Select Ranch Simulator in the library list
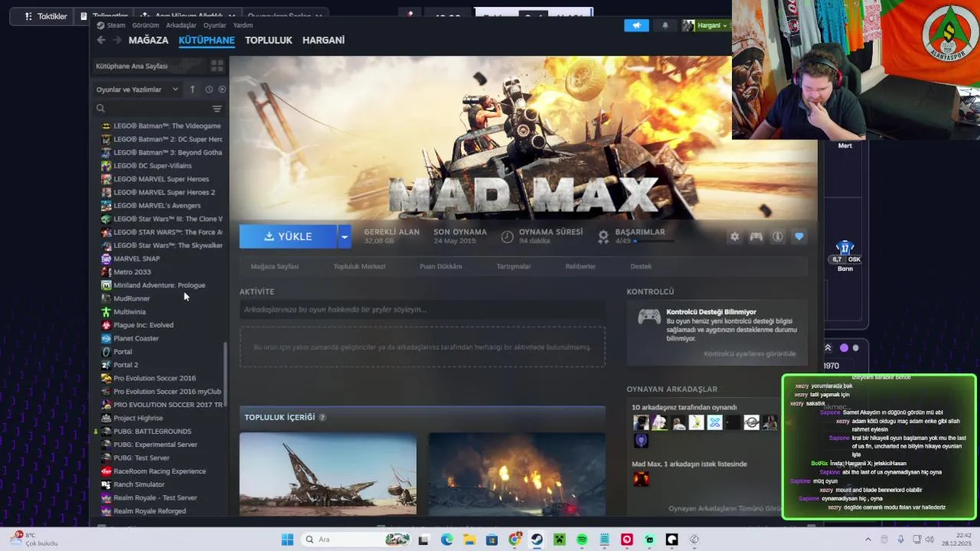 (x=139, y=484)
